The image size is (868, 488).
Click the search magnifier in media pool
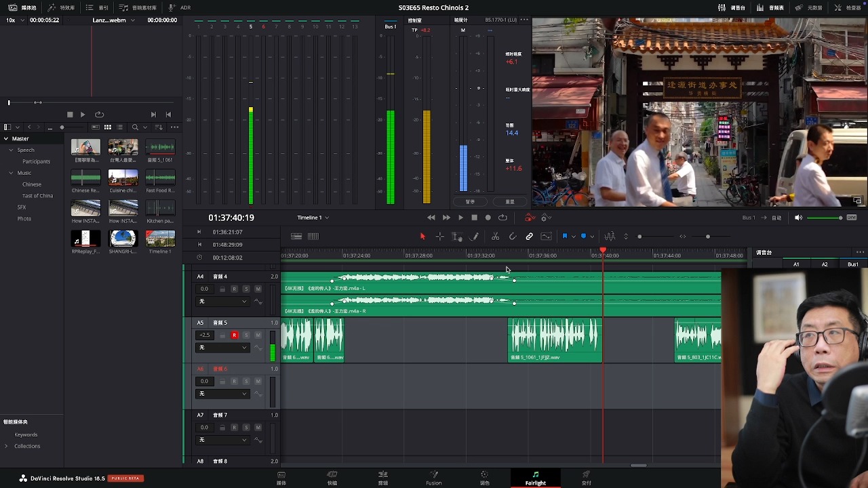[135, 127]
